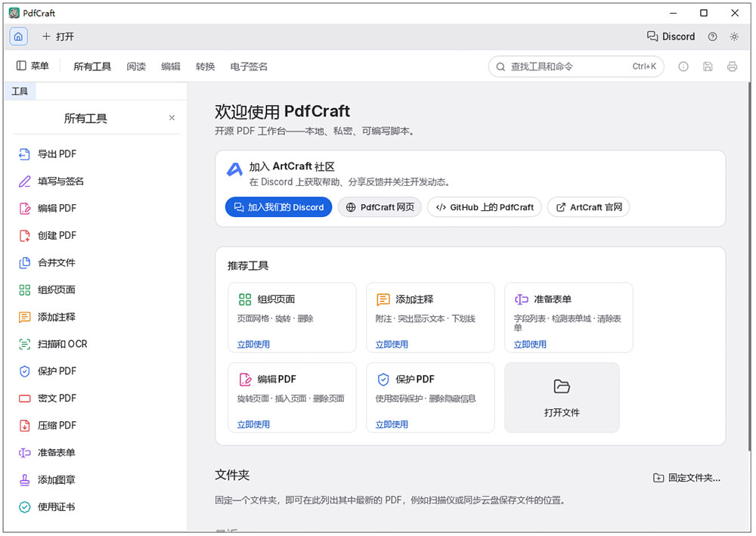Switch to the 阅读 tab
756x536 pixels.
(136, 67)
